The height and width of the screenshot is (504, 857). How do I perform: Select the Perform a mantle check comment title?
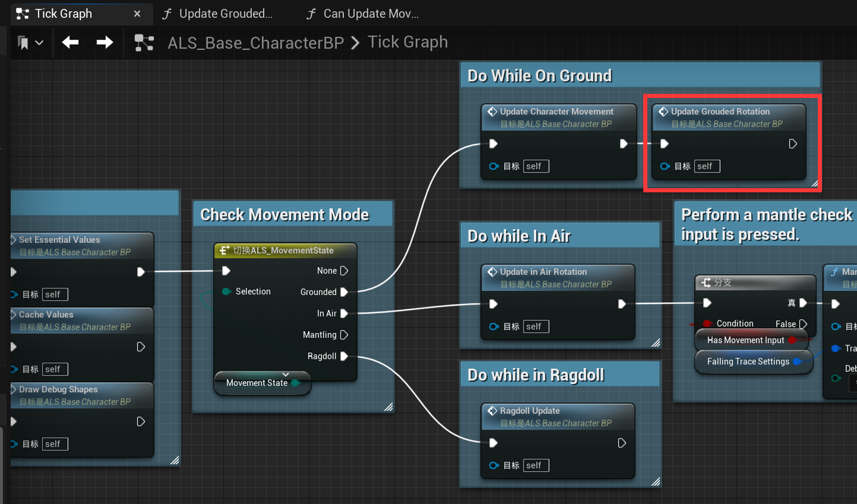tap(767, 224)
